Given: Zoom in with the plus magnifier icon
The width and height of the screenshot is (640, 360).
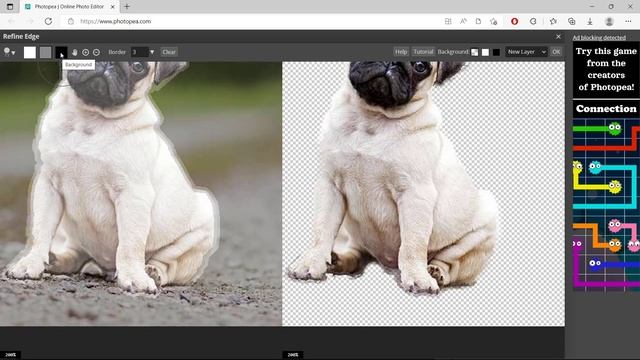Looking at the screenshot, I should click(x=85, y=52).
